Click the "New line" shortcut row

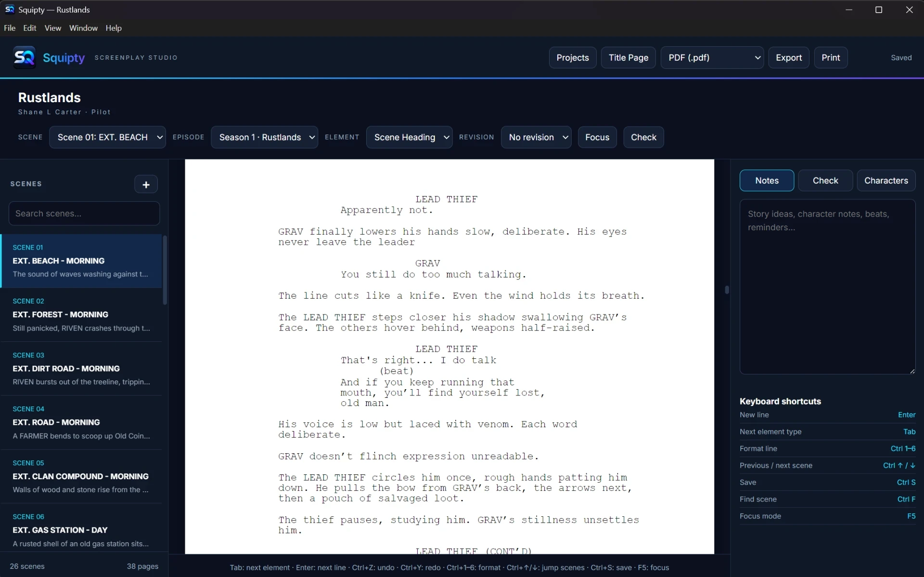coord(827,415)
